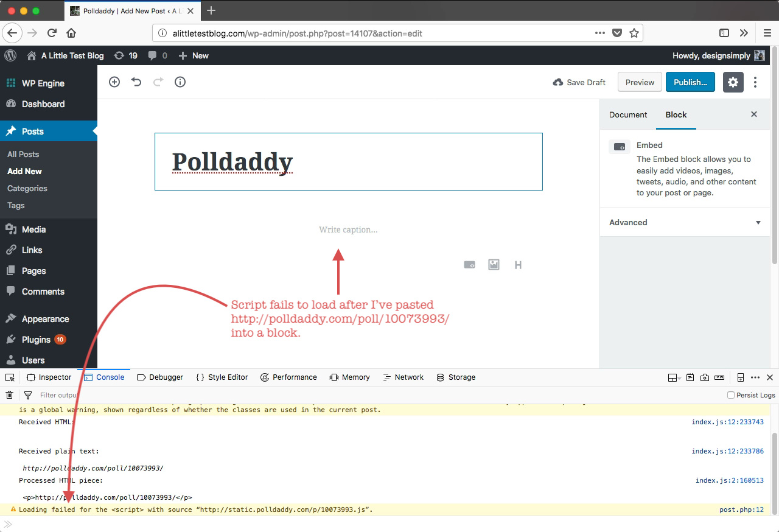Screen dimensions: 779x532
Task: Enable the DevTools measuring ruler tool
Action: 719,377
